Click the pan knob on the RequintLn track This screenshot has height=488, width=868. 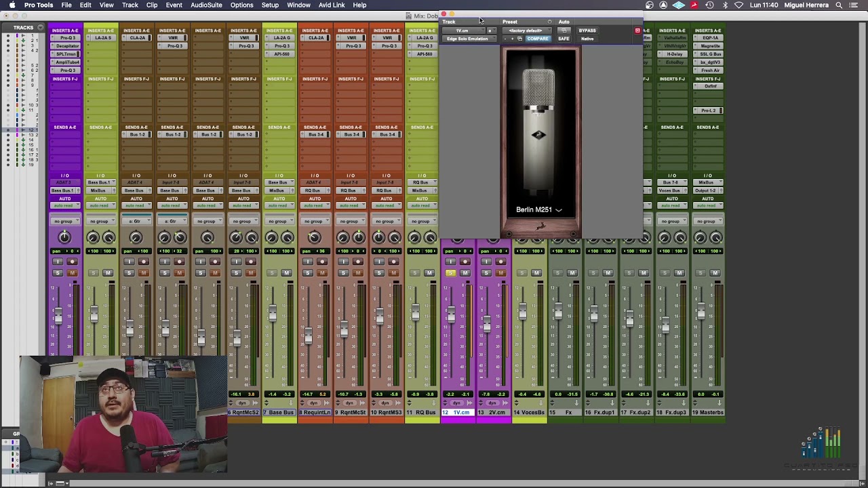pos(314,237)
